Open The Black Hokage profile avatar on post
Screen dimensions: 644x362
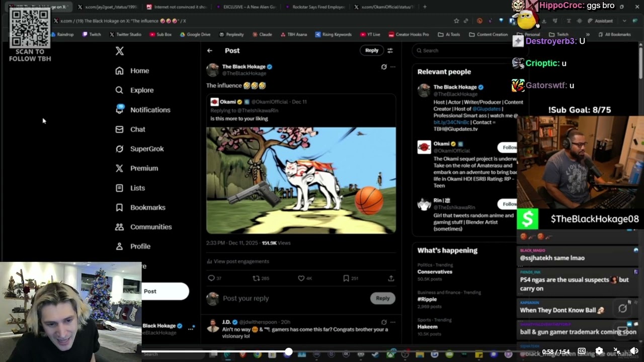tap(213, 70)
